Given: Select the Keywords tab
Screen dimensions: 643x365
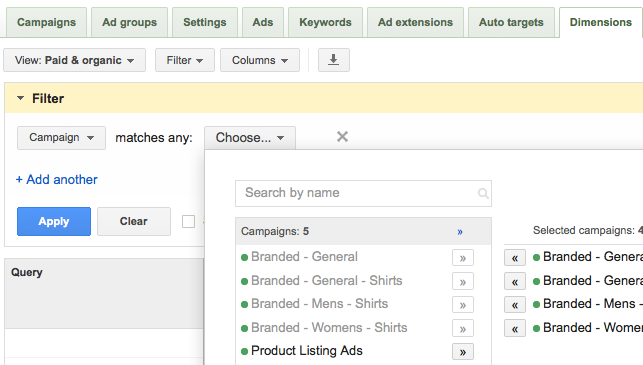Looking at the screenshot, I should tap(325, 22).
